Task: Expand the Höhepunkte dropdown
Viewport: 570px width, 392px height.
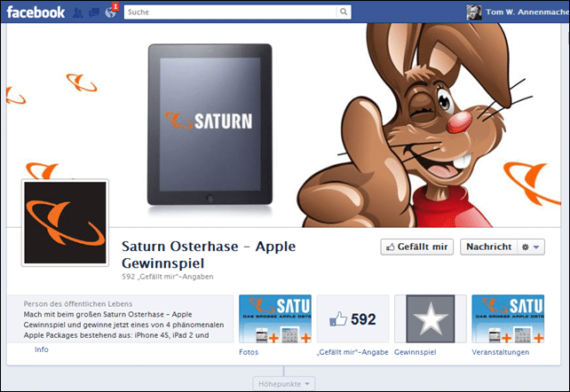Action: click(284, 384)
